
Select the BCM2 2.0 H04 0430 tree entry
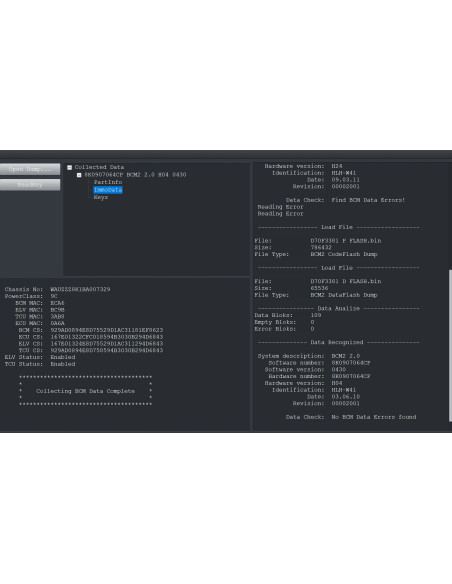pyautogui.click(x=135, y=175)
